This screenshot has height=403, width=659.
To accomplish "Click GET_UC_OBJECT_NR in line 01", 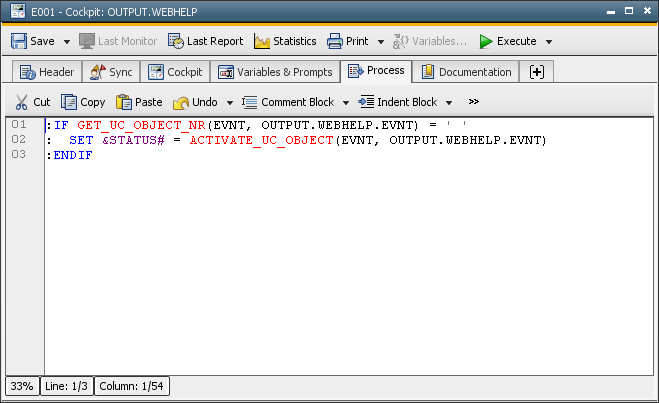I will click(x=141, y=125).
